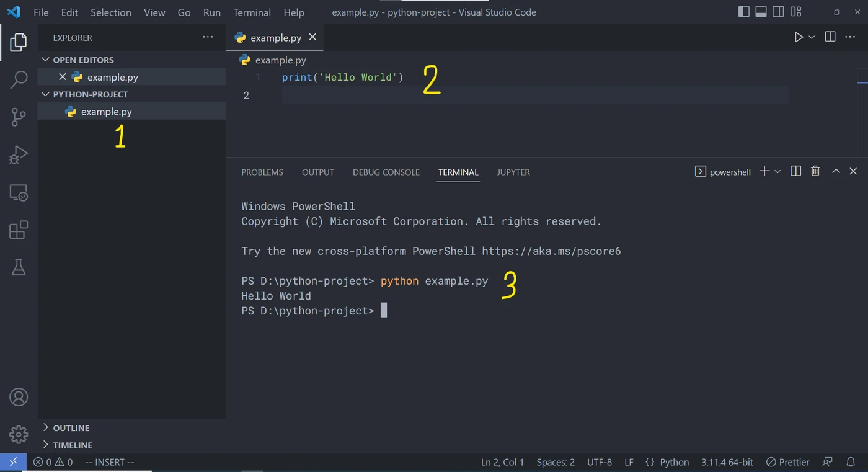Image resolution: width=868 pixels, height=472 pixels.
Task: Click errors and warnings count in status bar
Action: [53, 462]
